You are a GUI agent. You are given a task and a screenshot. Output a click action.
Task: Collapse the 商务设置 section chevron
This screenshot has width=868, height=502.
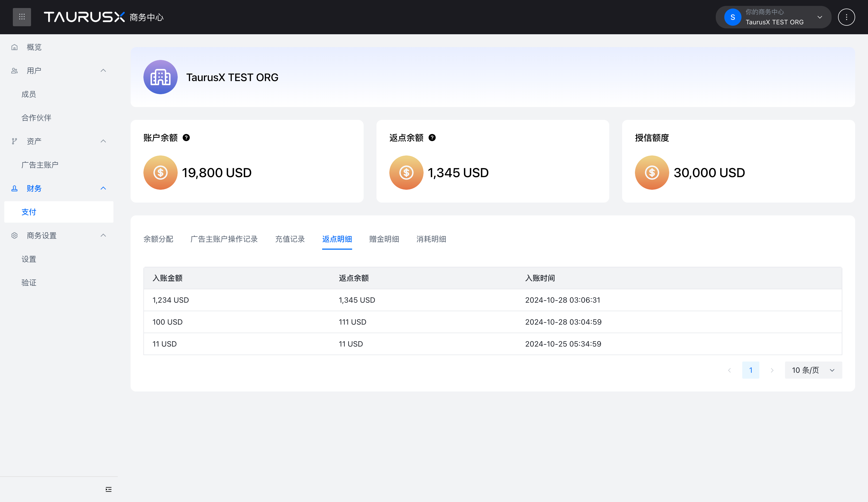(103, 236)
